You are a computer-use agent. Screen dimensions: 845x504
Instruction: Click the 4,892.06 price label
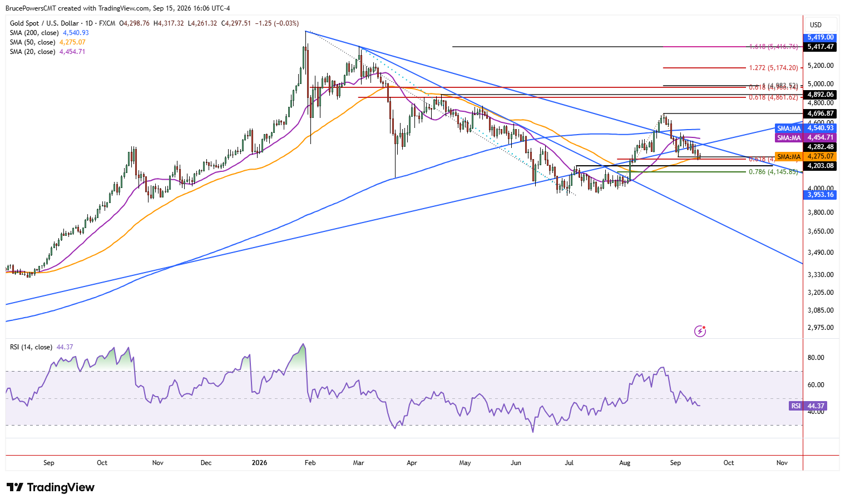821,95
